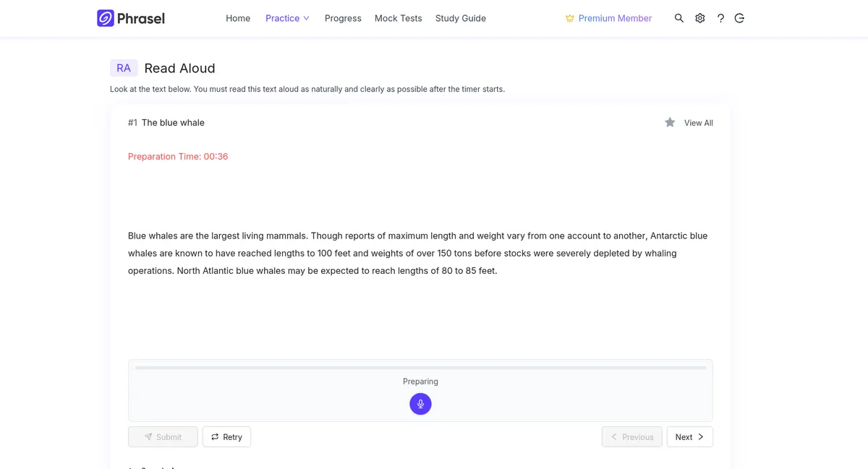Screen dimensions: 868x469
Task: Open settings via the gear icon
Action: (x=700, y=18)
